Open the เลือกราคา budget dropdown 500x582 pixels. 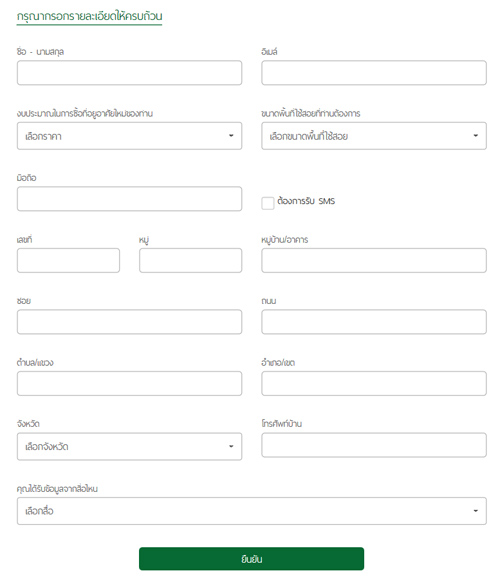pyautogui.click(x=129, y=136)
